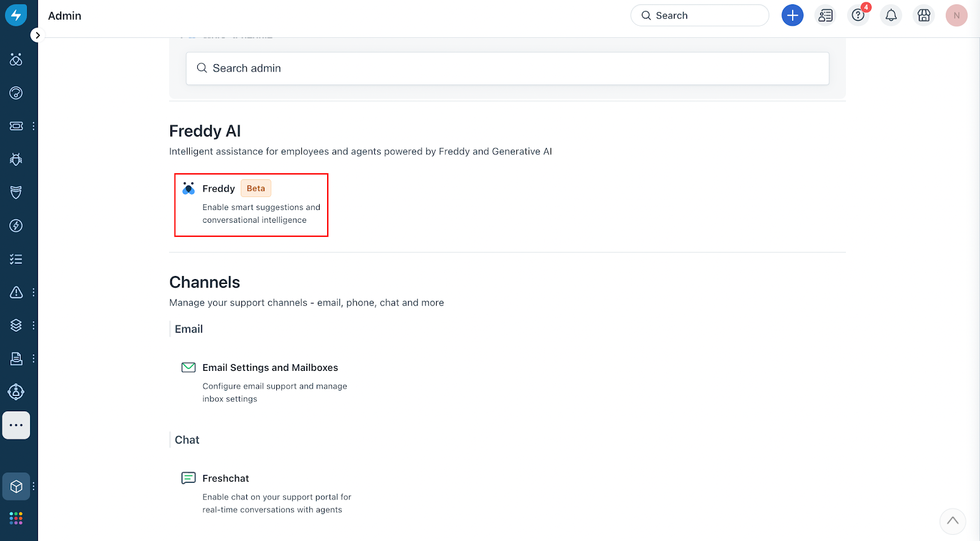The width and height of the screenshot is (980, 541).
Task: Open Email Settings and Mailboxes
Action: (x=270, y=368)
